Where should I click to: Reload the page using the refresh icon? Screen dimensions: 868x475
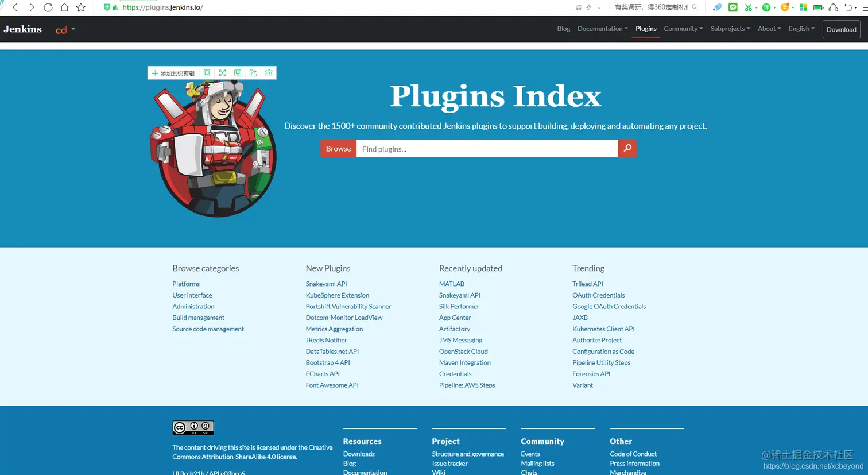point(48,7)
